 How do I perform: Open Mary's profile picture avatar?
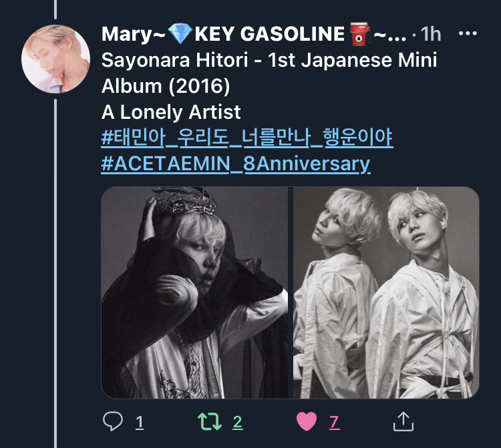55,59
